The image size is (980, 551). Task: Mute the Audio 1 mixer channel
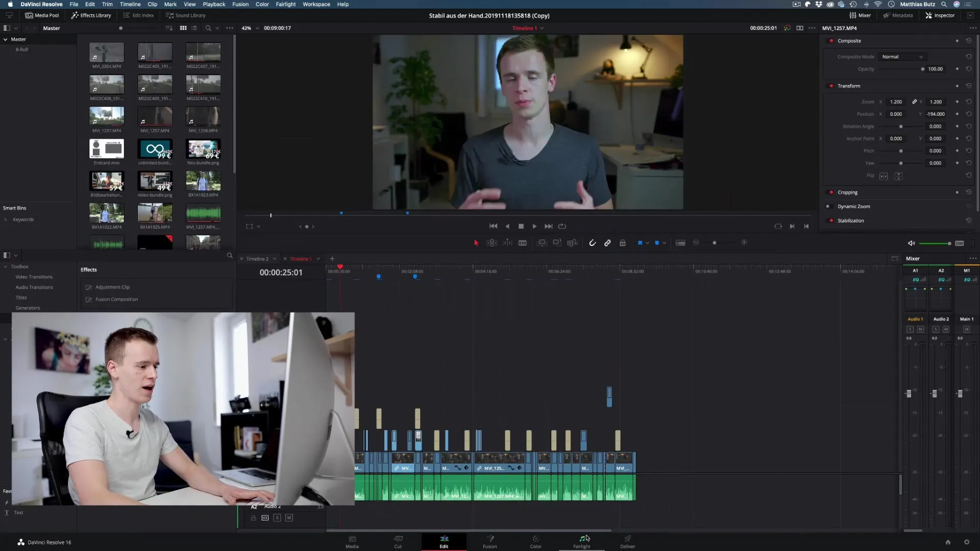click(x=920, y=330)
